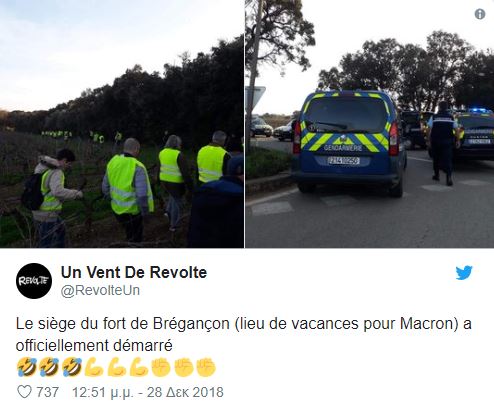Open the @RevolteUn handle link
Screen dimensions: 494x408
[100, 290]
